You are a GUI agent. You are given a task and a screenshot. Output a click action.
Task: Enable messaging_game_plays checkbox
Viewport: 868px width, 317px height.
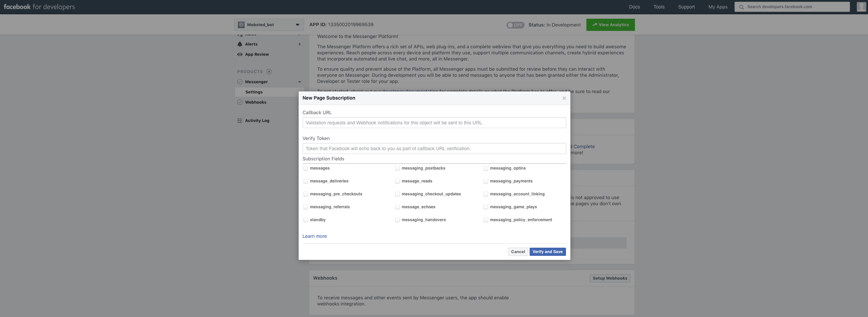[486, 207]
